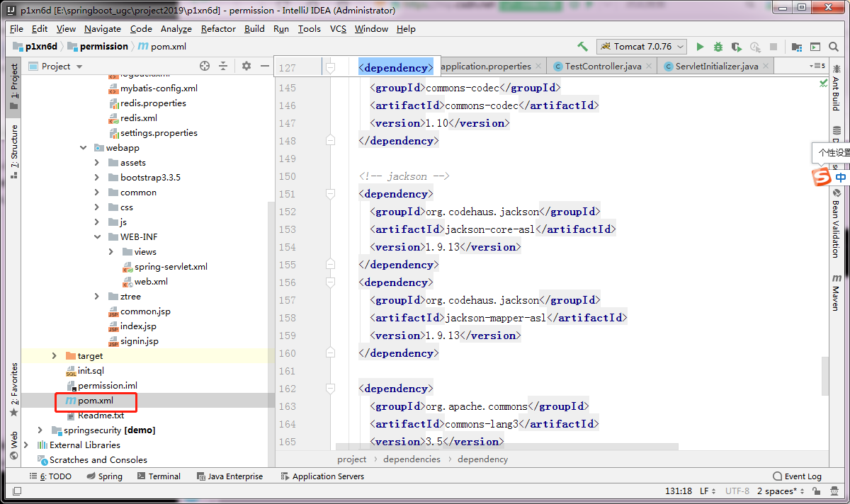Image resolution: width=850 pixels, height=504 pixels.
Task: Click the dependencies editor breadcrumb
Action: [412, 459]
